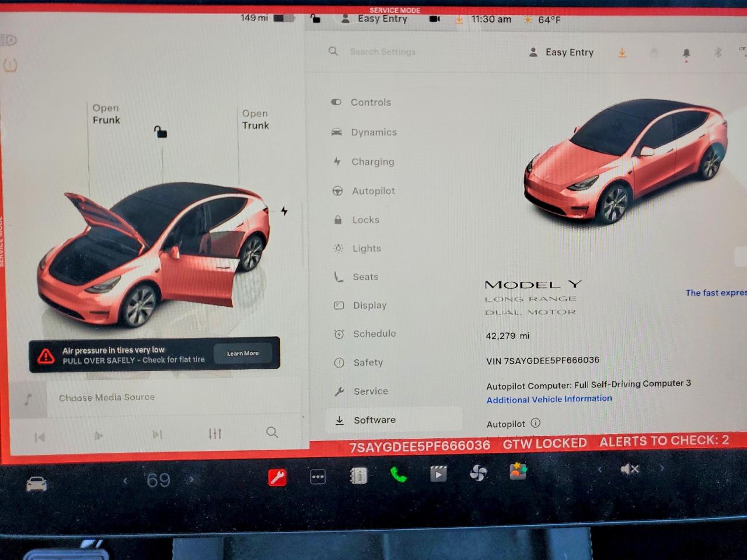Open the dashcam camera icon in status bar
Screen dimensions: 747x560
(x=434, y=19)
